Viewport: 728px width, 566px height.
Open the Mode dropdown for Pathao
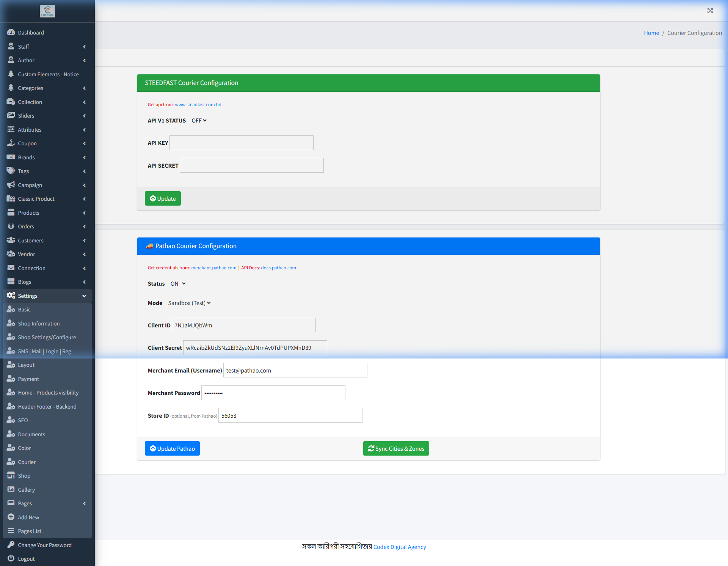pos(189,303)
